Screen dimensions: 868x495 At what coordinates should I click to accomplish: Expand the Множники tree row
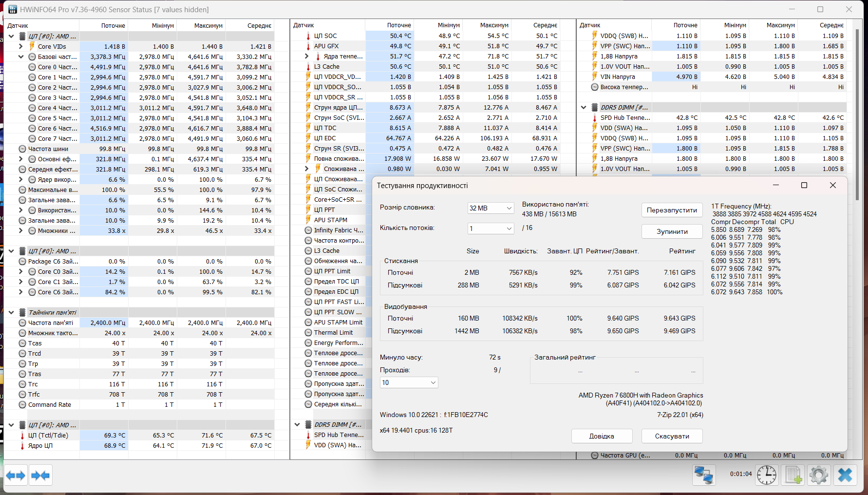click(x=20, y=230)
